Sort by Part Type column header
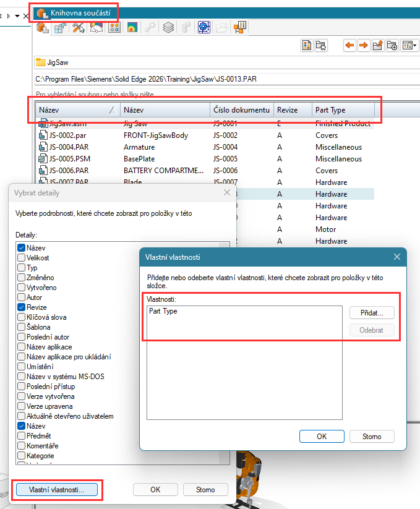 click(x=342, y=110)
